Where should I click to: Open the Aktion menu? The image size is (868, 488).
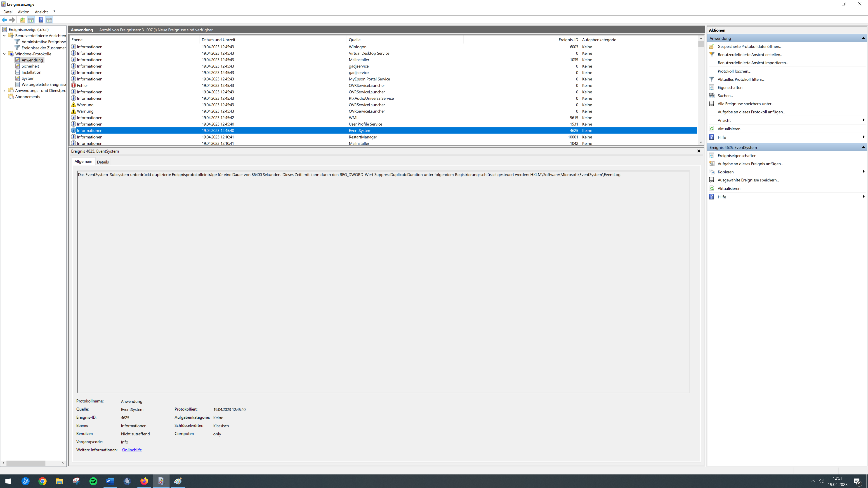point(24,12)
